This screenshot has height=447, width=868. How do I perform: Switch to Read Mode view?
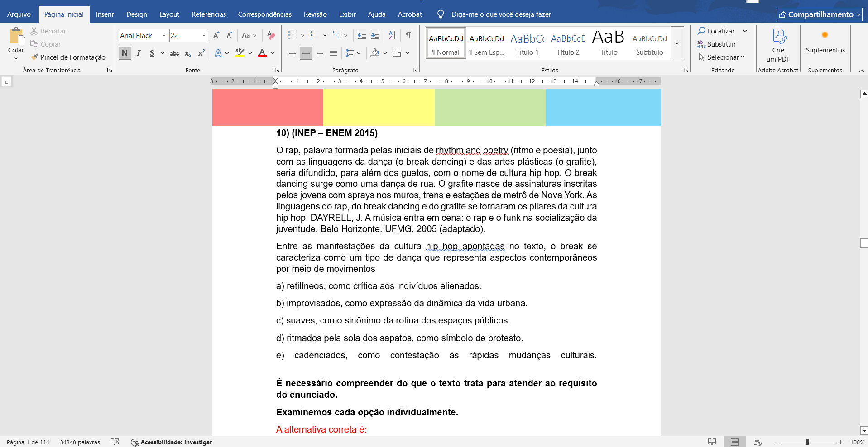(712, 442)
